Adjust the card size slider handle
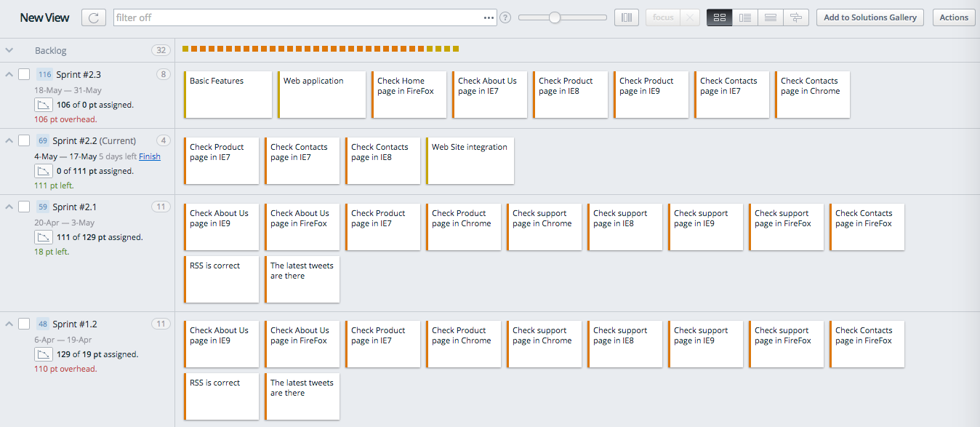 pyautogui.click(x=555, y=17)
